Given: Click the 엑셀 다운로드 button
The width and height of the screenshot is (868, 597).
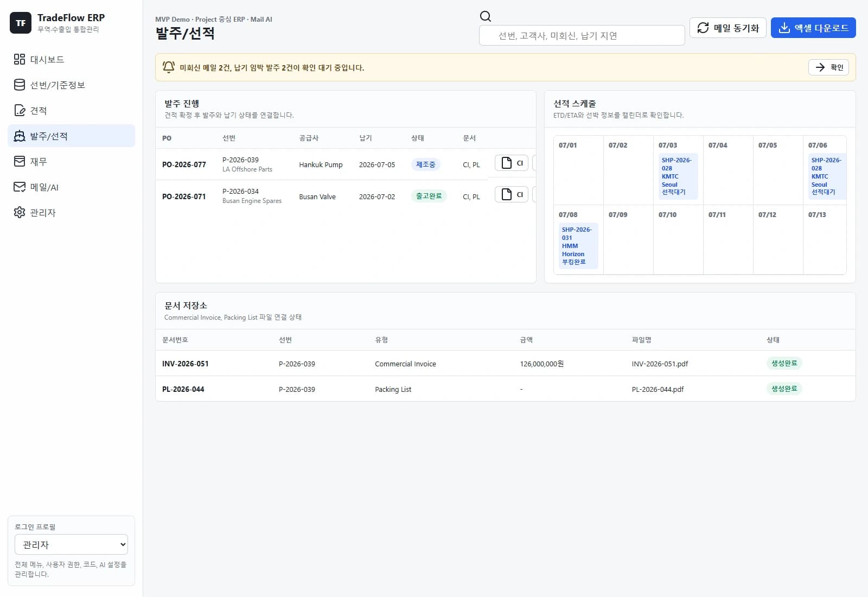Looking at the screenshot, I should point(813,28).
